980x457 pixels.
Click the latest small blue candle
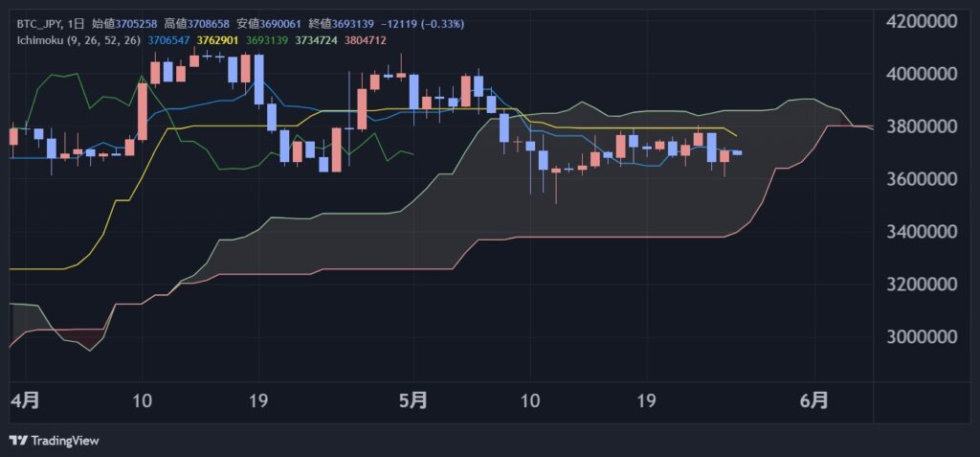pos(737,152)
